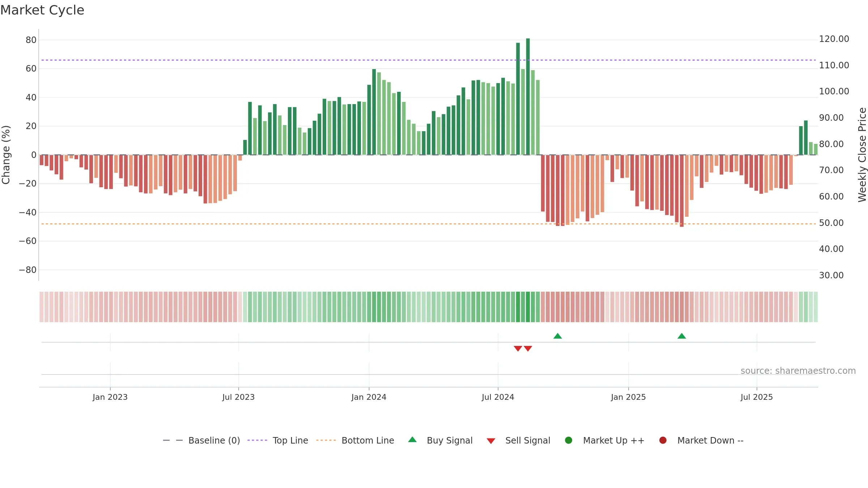
Task: Click the −40 left axis tick label
Action: click(x=28, y=212)
